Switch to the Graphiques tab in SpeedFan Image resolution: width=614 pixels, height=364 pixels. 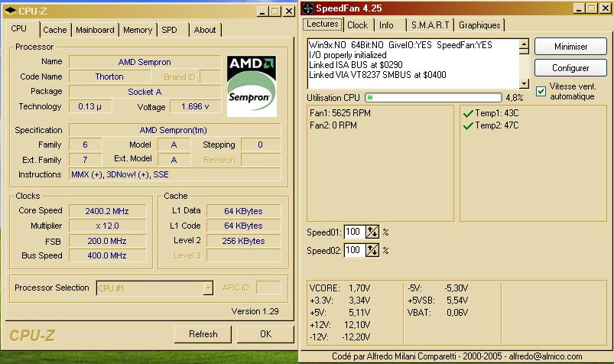click(479, 25)
